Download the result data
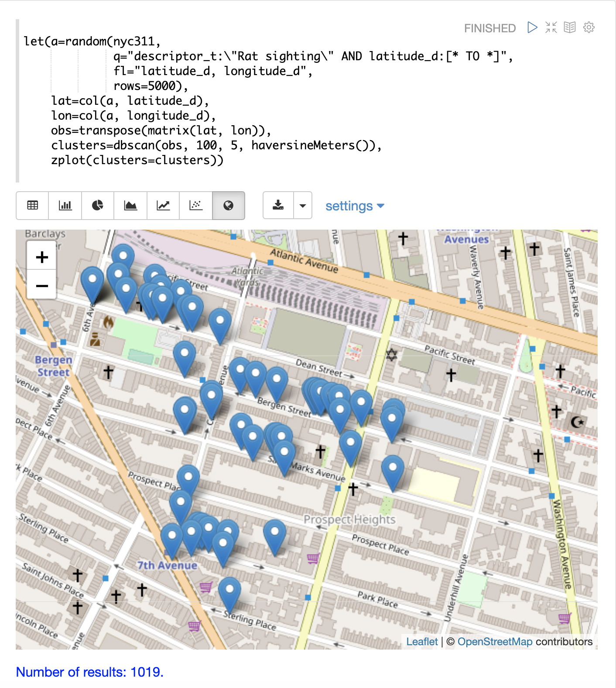616x688 pixels. [278, 205]
